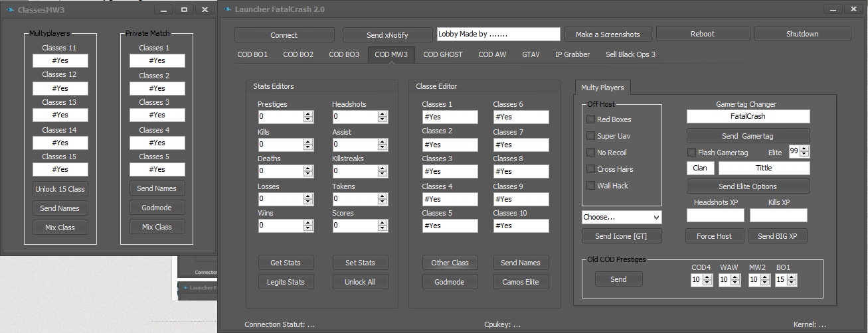Screen dimensions: 868x333
Task: Click the Headshots XP input field
Action: pos(716,215)
